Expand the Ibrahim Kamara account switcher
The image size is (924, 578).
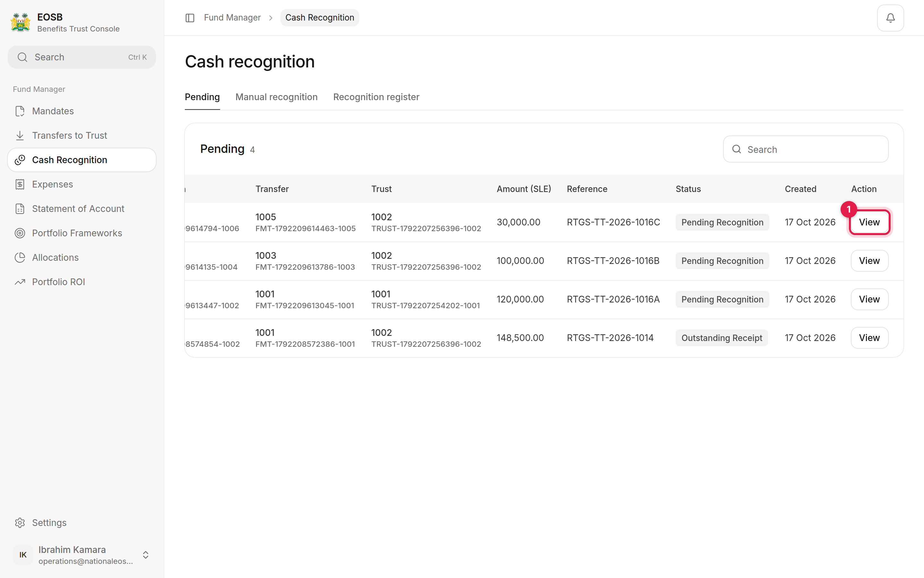pos(145,555)
